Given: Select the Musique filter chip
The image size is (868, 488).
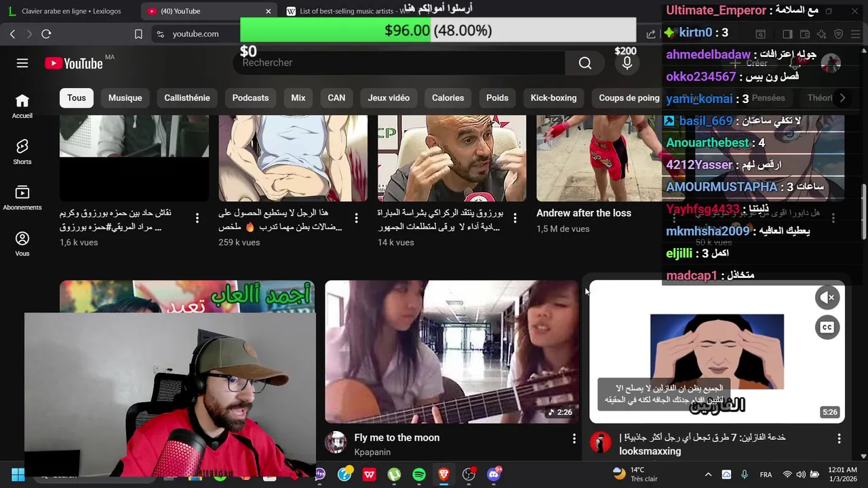Looking at the screenshot, I should (x=125, y=98).
